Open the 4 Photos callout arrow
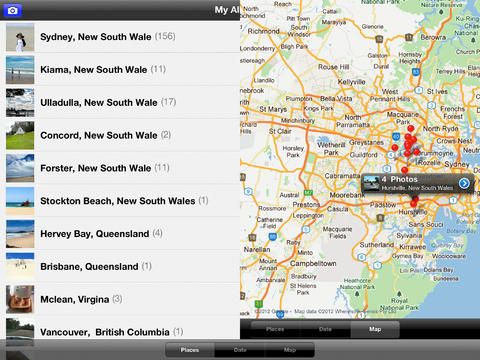This screenshot has height=360, width=480. (464, 183)
